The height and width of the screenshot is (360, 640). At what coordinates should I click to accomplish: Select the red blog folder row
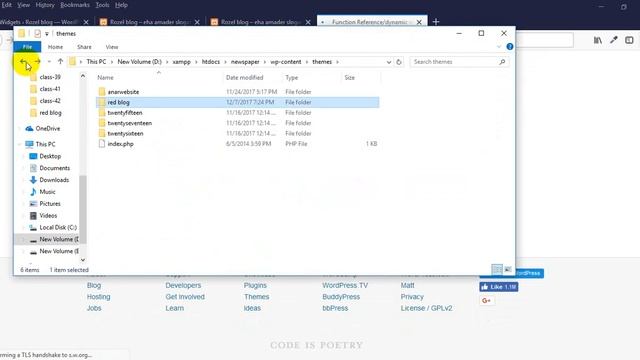(x=238, y=102)
